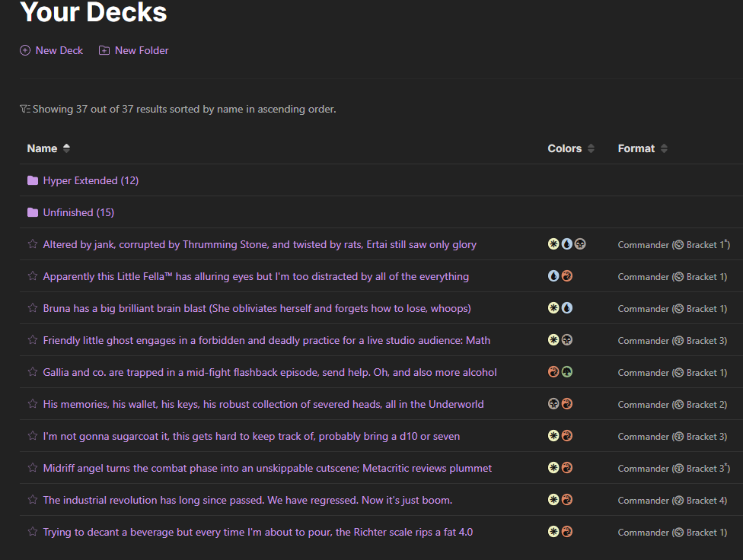Viewport: 743px width, 560px height.
Task: Click bracket icon in industrial revolution Bracket 4
Action: 679,501
